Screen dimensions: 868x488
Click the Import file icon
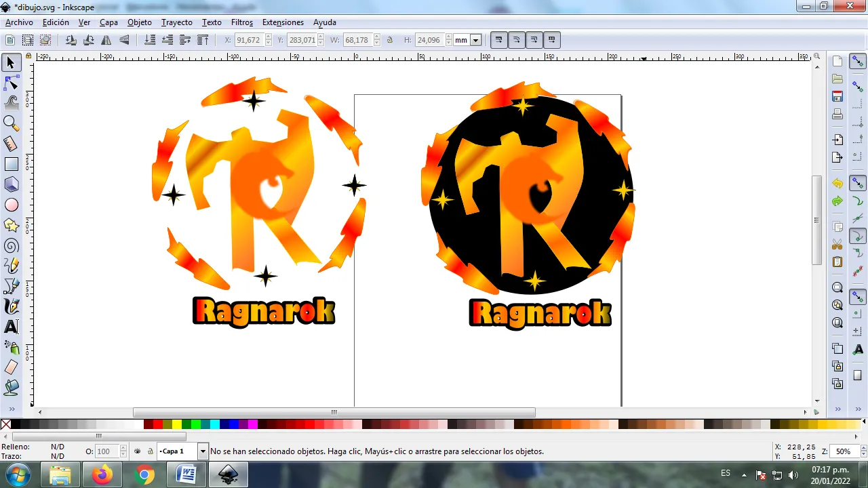[x=837, y=140]
